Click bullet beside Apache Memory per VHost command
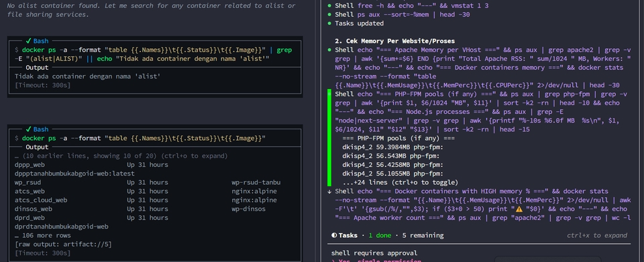This screenshot has width=644, height=262. [329, 50]
